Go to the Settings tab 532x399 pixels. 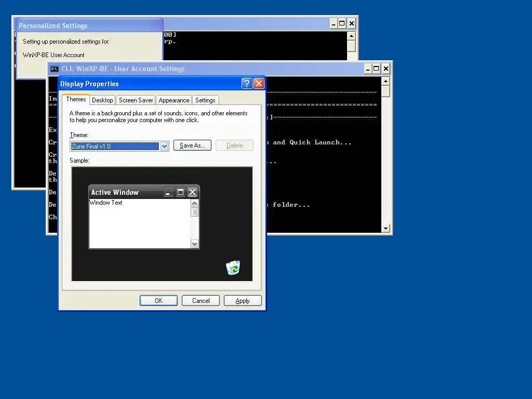(205, 100)
